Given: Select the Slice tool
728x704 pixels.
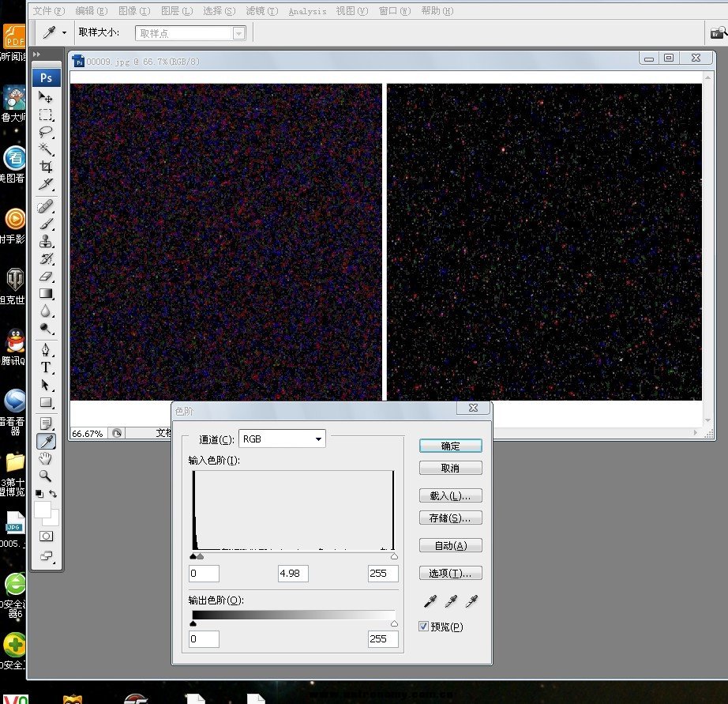Looking at the screenshot, I should click(x=46, y=184).
